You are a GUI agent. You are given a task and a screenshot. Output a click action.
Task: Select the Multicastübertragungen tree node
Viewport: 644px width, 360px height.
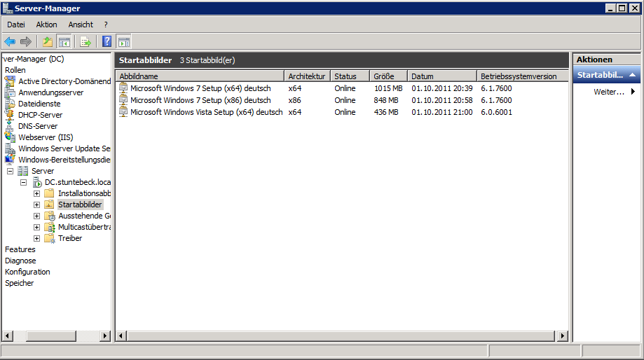84,227
